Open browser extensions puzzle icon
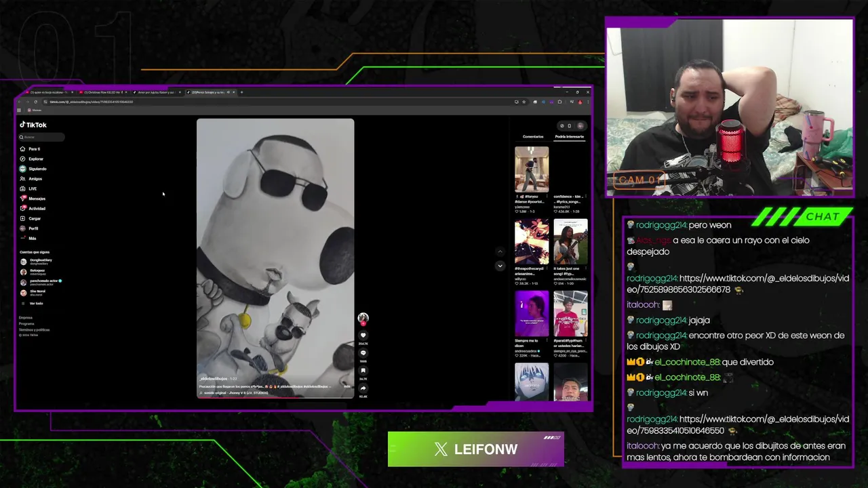The height and width of the screenshot is (488, 868). click(x=559, y=102)
